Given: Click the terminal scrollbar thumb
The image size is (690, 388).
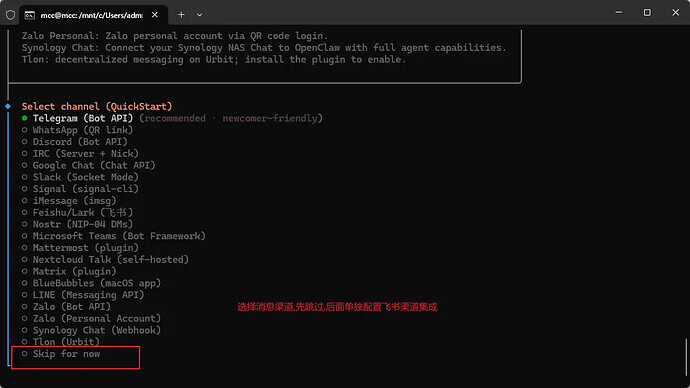Looking at the screenshot, I should pos(686,357).
